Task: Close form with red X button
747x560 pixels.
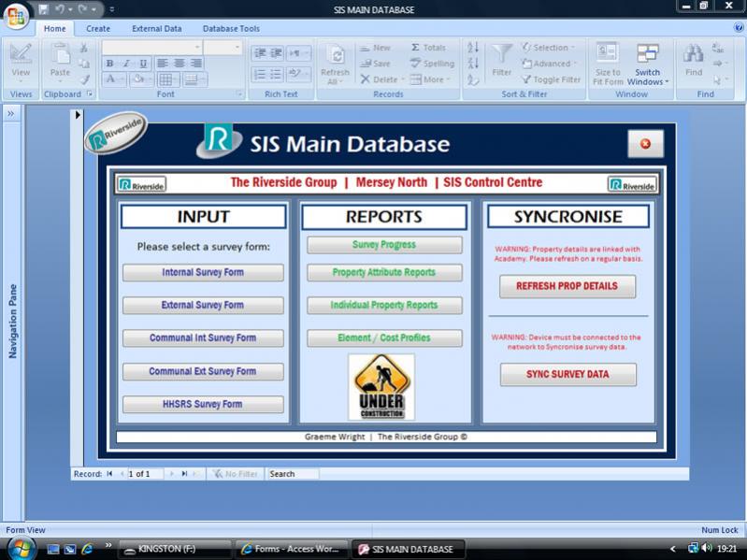Action: coord(645,144)
